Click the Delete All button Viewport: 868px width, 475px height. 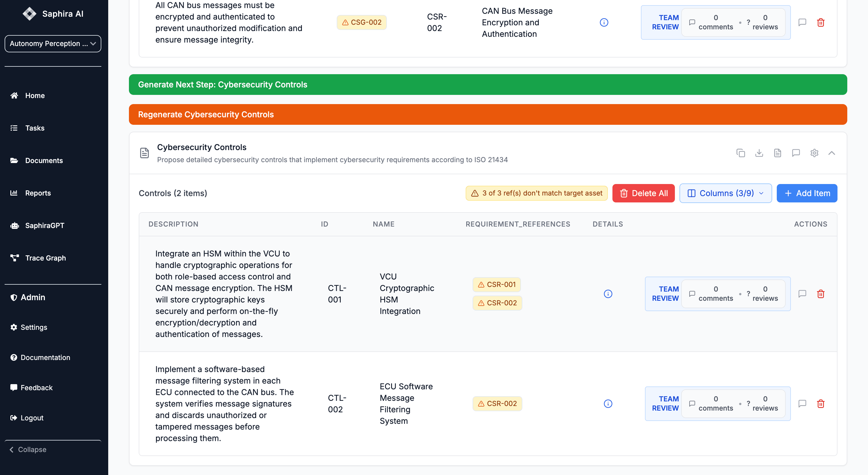pos(643,193)
